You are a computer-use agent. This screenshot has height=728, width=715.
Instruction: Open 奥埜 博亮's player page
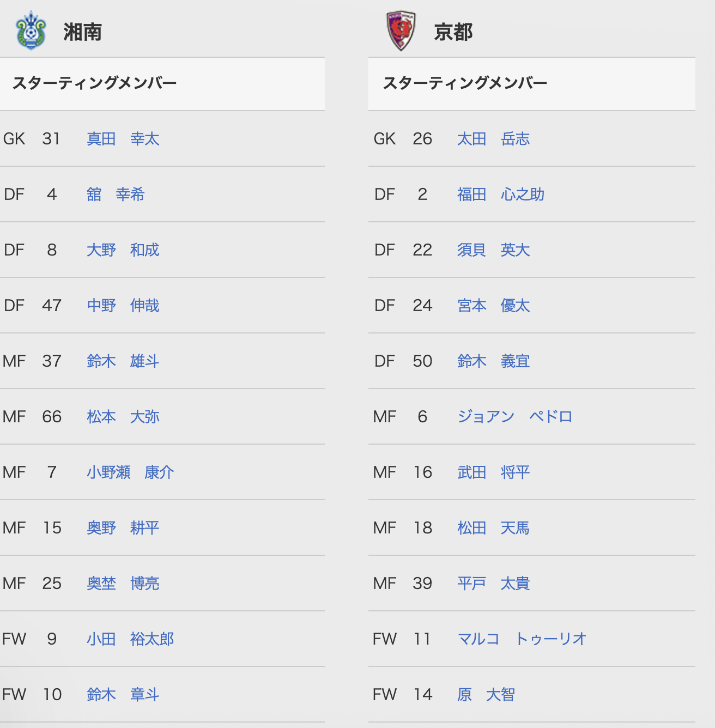pos(123,584)
